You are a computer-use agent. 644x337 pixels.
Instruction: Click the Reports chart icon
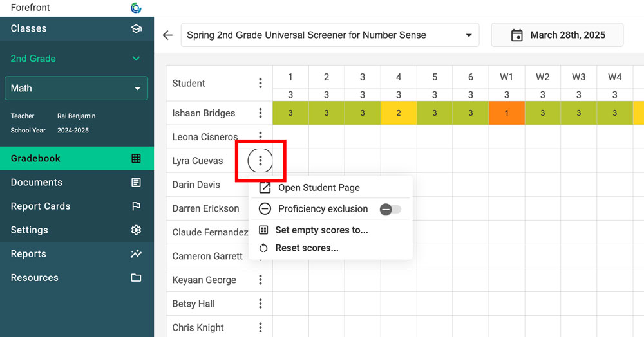(136, 254)
